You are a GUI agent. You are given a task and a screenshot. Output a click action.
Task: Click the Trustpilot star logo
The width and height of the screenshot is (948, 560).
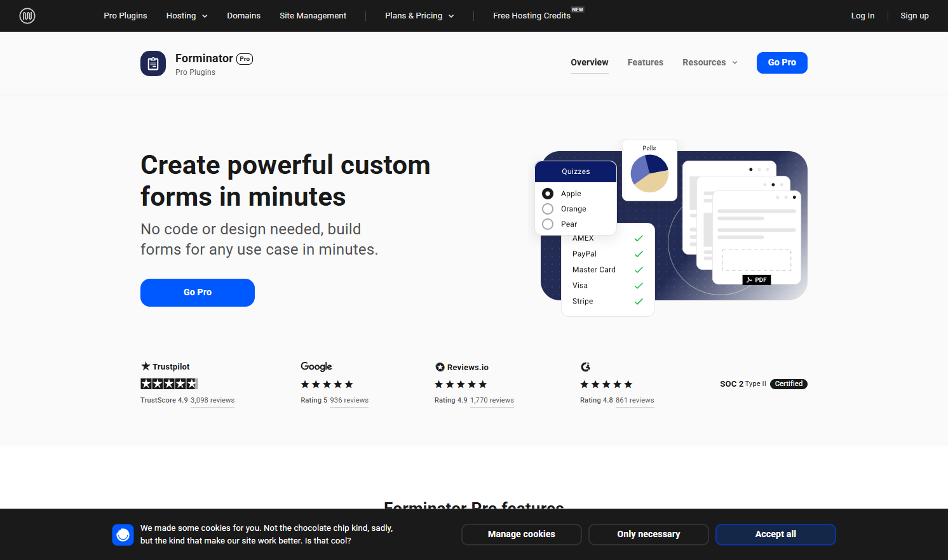pos(146,366)
